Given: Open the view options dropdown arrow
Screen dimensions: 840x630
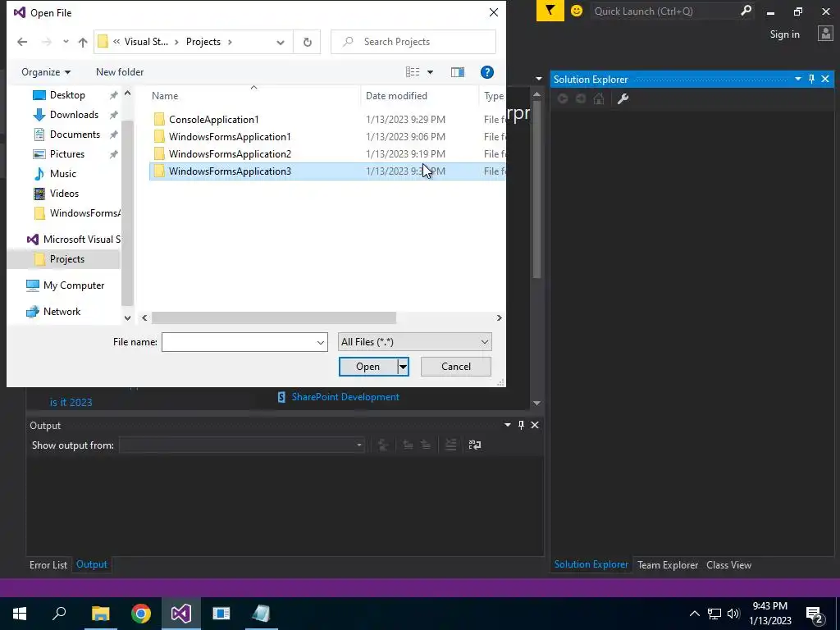Looking at the screenshot, I should (430, 72).
